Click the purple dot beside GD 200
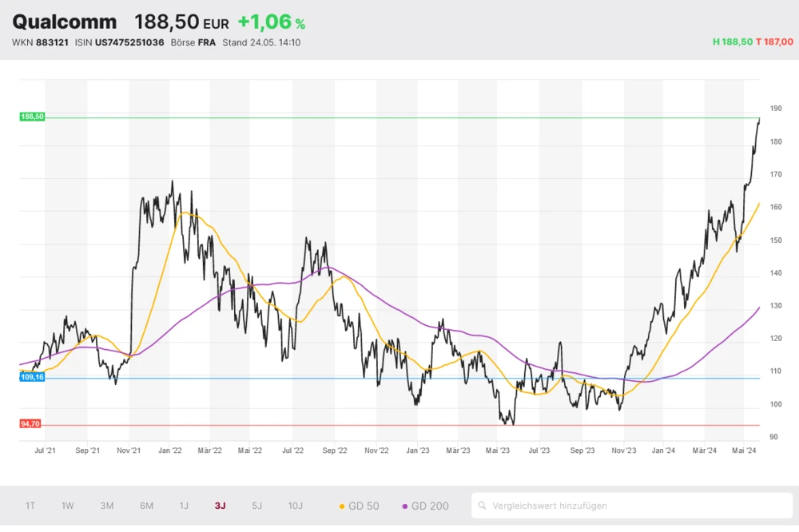Screen dimensions: 799x532 (x=404, y=506)
